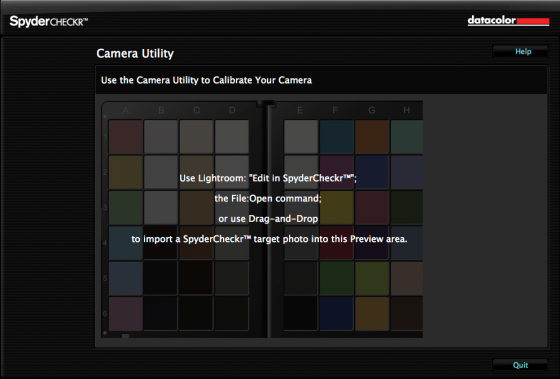Click patch F3 mustard yellow swatch
This screenshot has height=379, width=560.
(336, 208)
